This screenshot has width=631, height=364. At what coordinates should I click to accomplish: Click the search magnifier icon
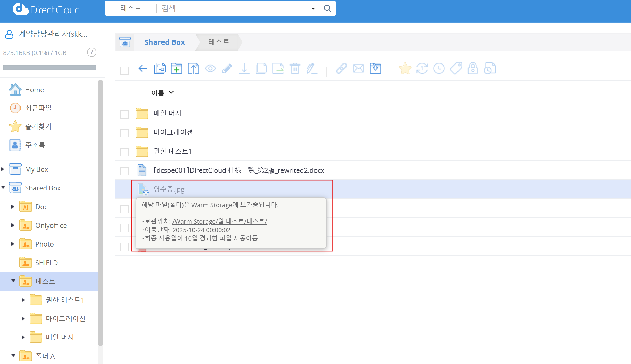[x=327, y=8]
